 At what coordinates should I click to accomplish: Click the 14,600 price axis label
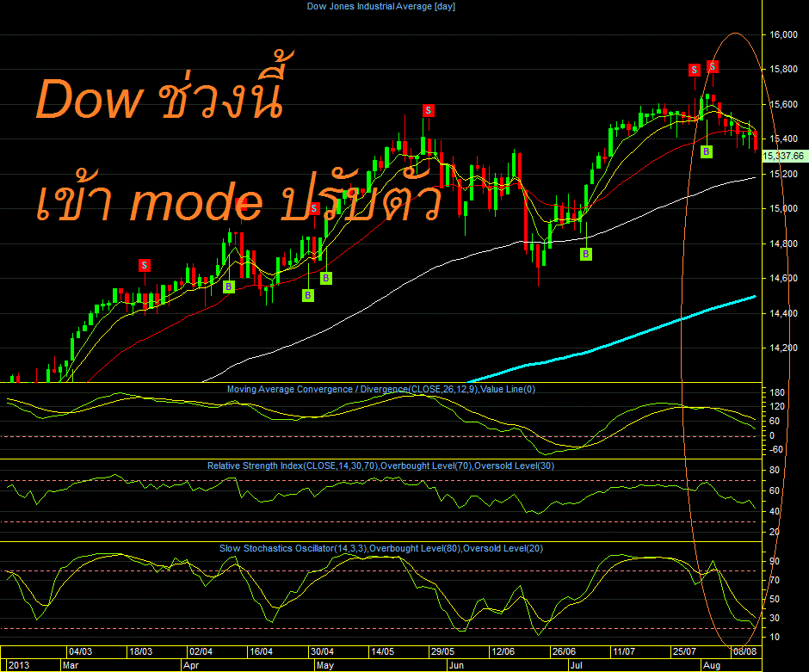(x=783, y=278)
